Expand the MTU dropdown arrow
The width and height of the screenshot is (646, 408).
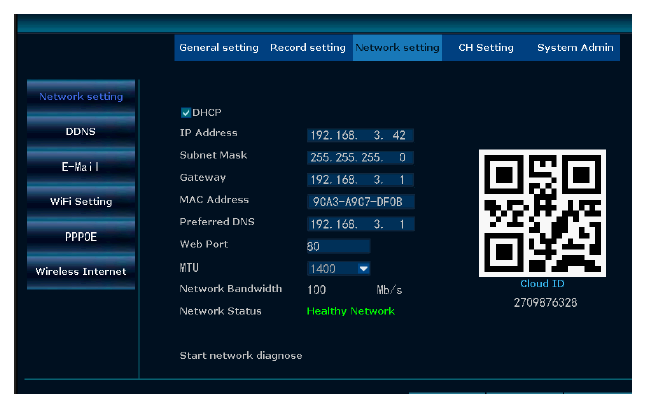363,269
